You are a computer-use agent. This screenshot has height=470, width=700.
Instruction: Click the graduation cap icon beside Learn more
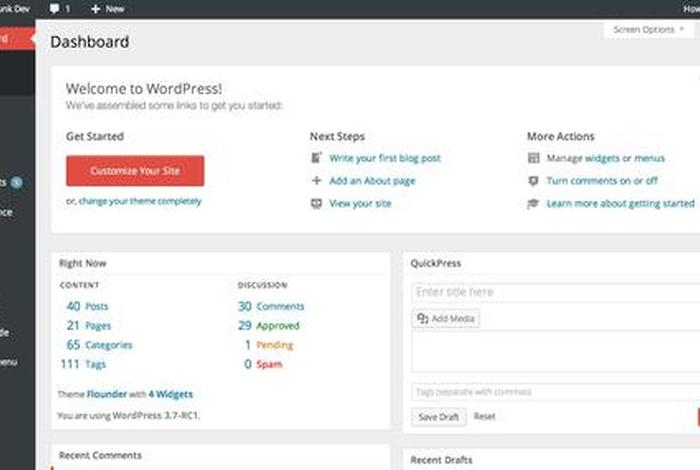[533, 204]
